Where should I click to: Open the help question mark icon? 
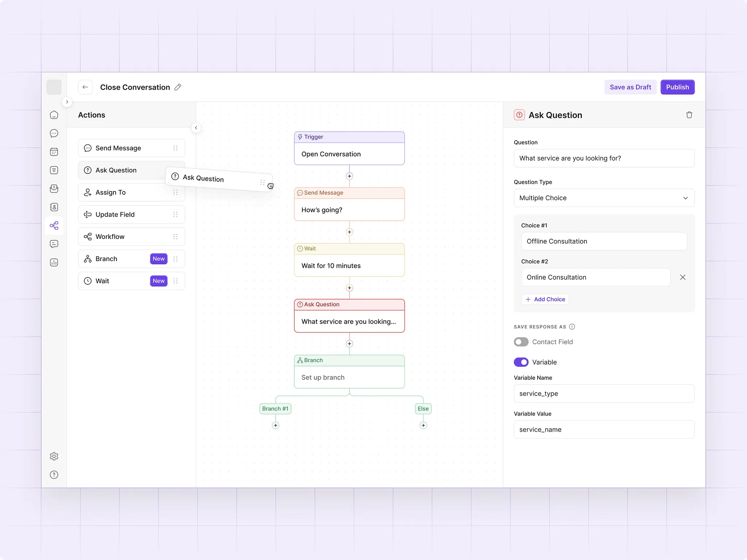tap(54, 475)
